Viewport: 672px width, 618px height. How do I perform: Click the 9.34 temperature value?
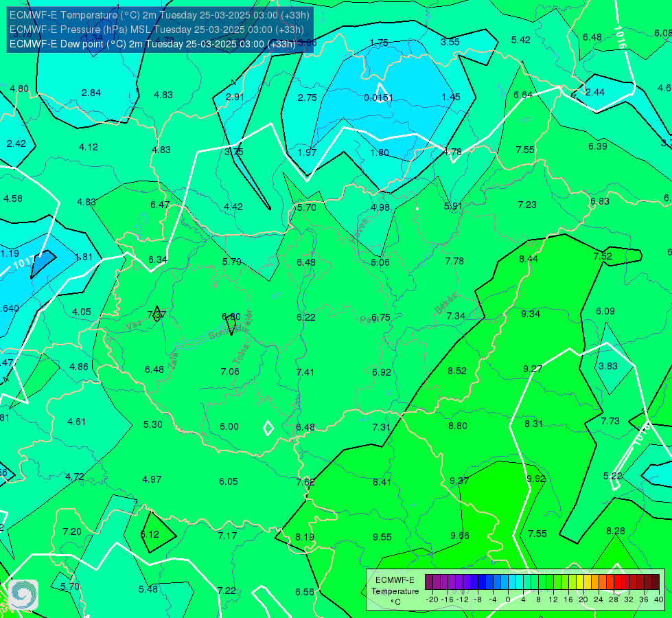(x=531, y=314)
